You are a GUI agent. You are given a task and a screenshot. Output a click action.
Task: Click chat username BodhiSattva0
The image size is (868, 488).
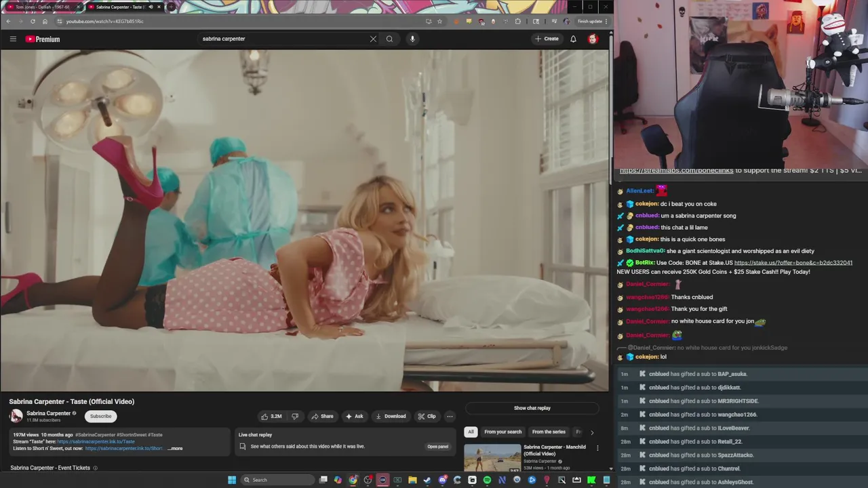coord(646,251)
